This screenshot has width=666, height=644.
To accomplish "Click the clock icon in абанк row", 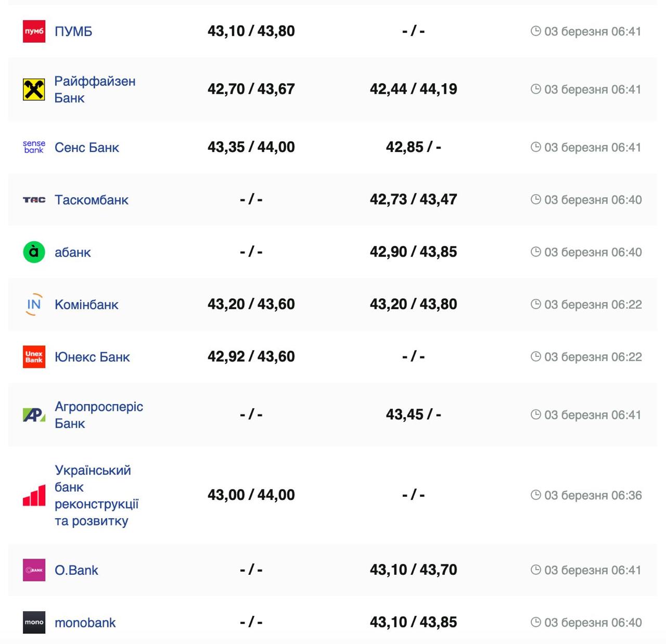I will click(535, 252).
